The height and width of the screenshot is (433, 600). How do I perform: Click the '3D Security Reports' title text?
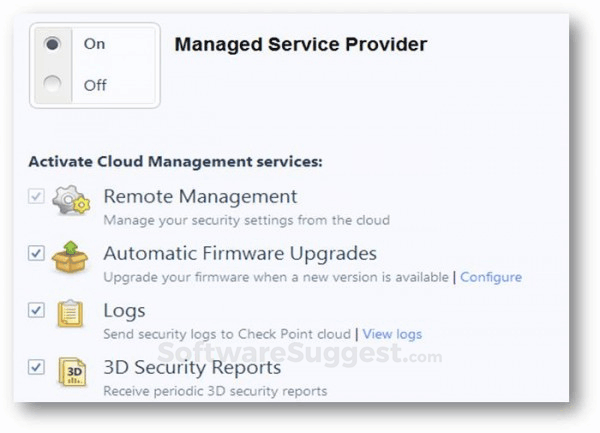pyautogui.click(x=192, y=368)
